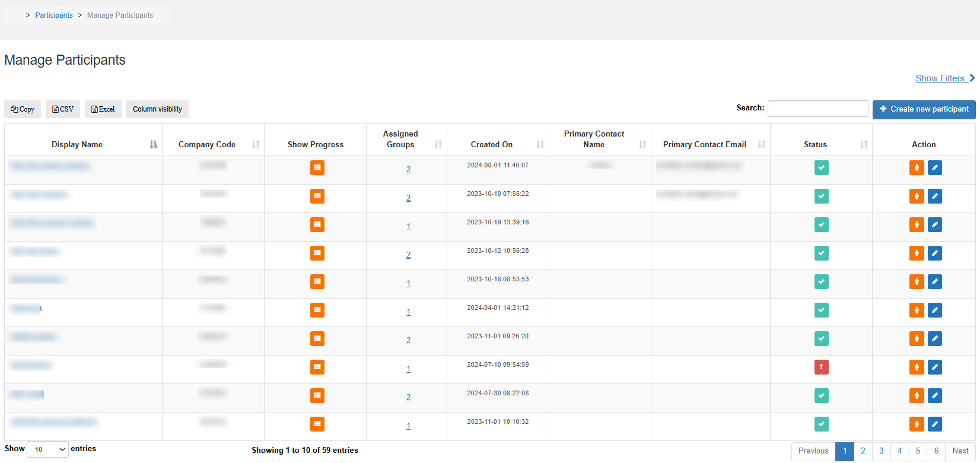Open the Show entries count dropdown
980x463 pixels.
[x=48, y=449]
